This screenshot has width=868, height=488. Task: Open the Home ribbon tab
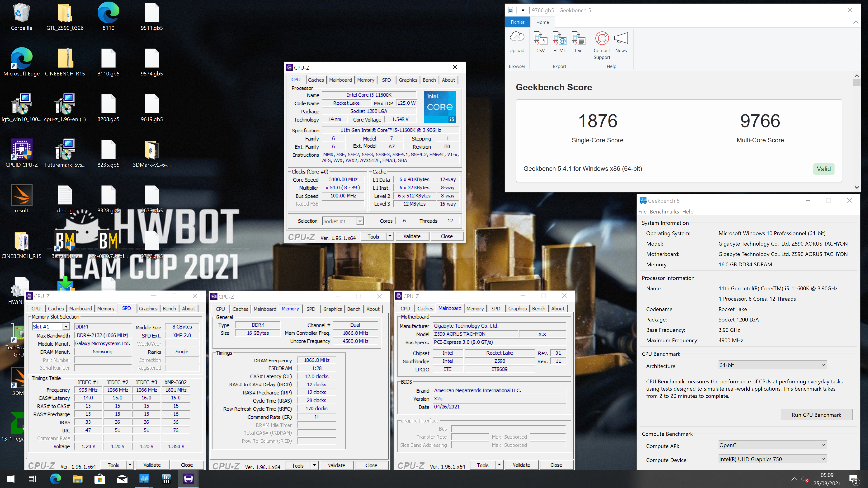(542, 22)
